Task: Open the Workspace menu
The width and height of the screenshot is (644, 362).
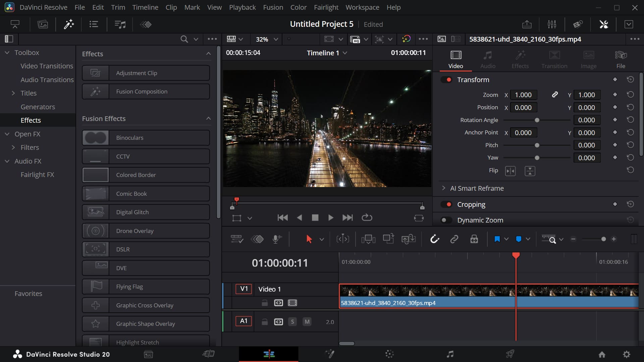Action: click(x=362, y=7)
